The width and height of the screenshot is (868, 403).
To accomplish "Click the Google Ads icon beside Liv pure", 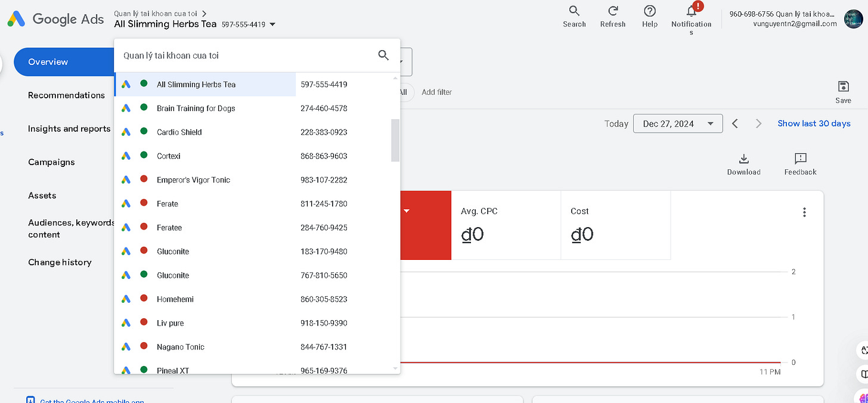I will click(126, 323).
